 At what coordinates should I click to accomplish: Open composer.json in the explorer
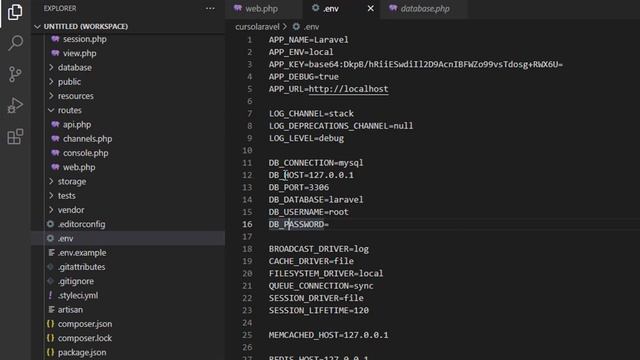85,324
